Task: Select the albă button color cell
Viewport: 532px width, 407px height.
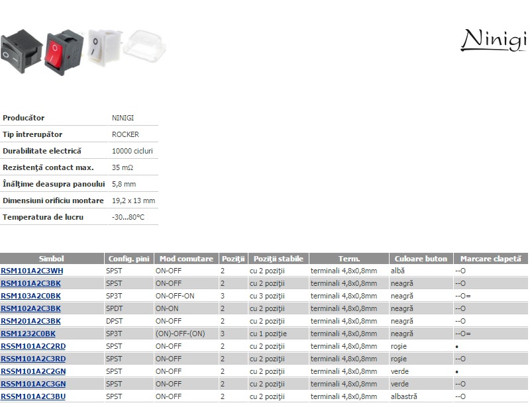Action: [x=398, y=271]
